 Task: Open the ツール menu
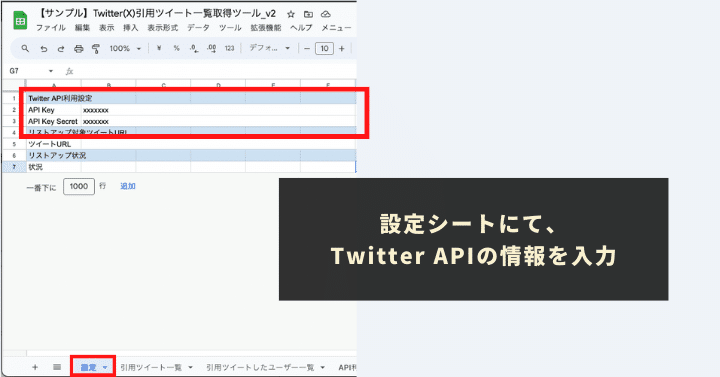pos(230,28)
